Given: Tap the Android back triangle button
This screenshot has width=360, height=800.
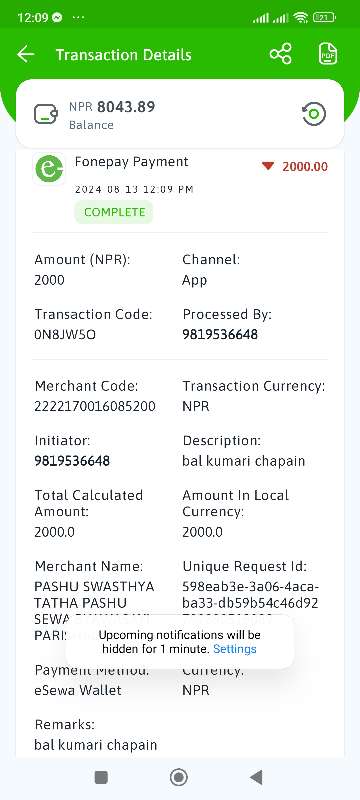Looking at the screenshot, I should coord(256,777).
